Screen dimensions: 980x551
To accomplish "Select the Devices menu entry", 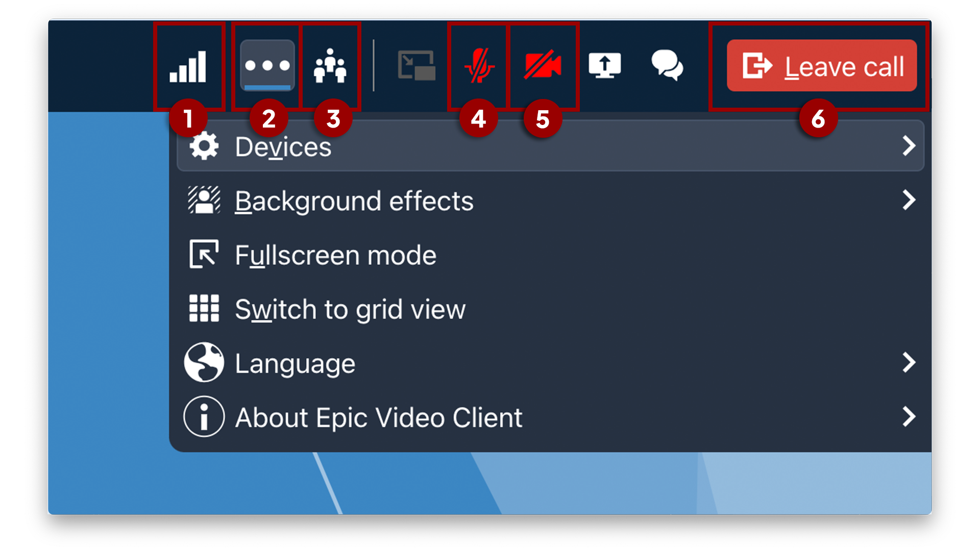I will (284, 146).
